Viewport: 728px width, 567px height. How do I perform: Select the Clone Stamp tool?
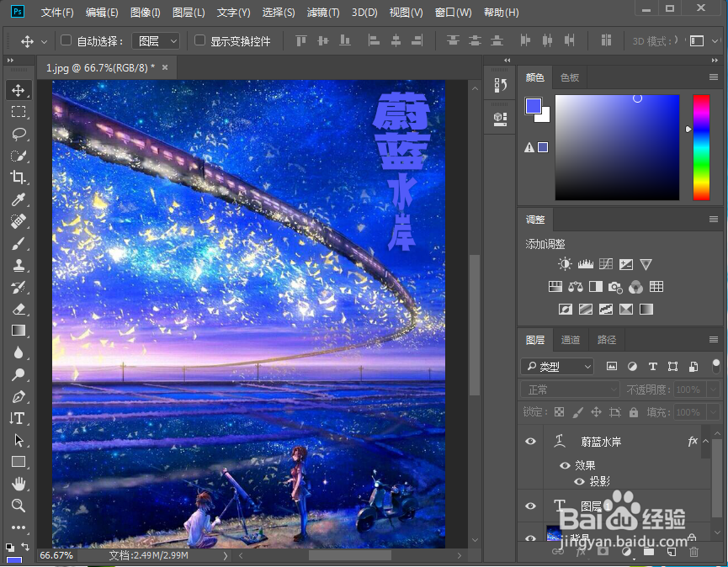click(x=19, y=265)
